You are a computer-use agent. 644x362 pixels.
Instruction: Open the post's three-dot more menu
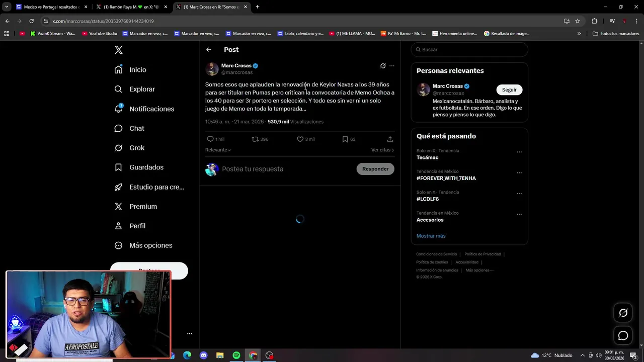[x=392, y=66]
